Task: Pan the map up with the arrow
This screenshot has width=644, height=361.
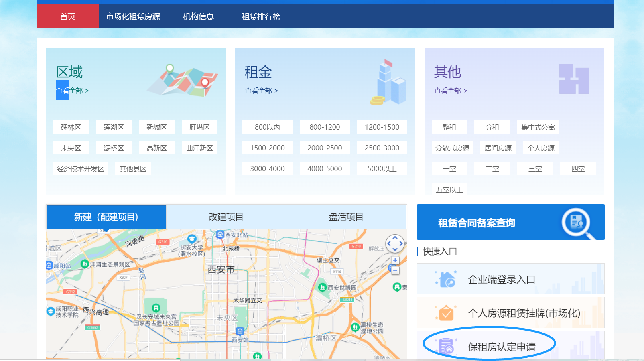Action: 395,238
